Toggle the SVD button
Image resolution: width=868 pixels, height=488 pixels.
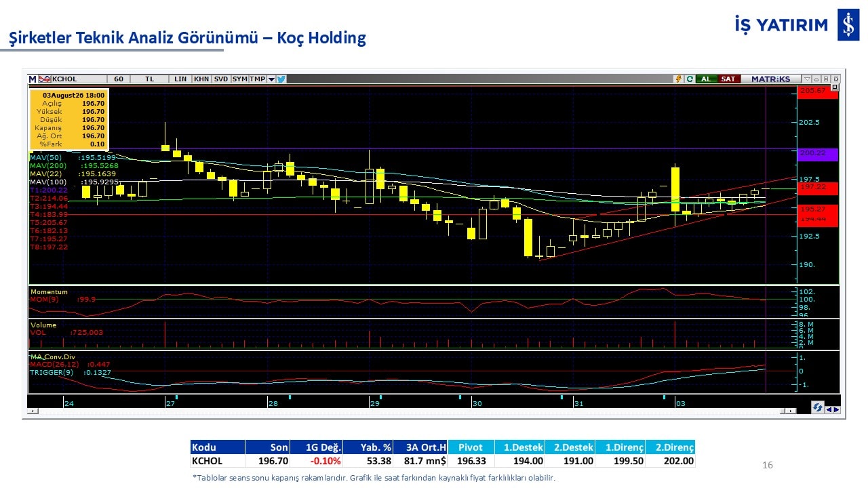click(x=221, y=79)
